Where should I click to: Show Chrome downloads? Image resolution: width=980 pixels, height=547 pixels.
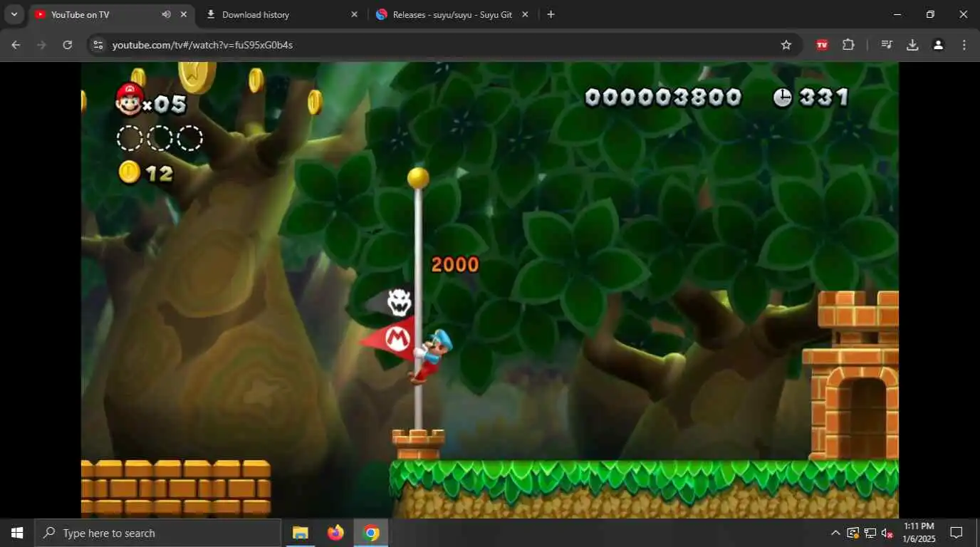click(x=912, y=45)
